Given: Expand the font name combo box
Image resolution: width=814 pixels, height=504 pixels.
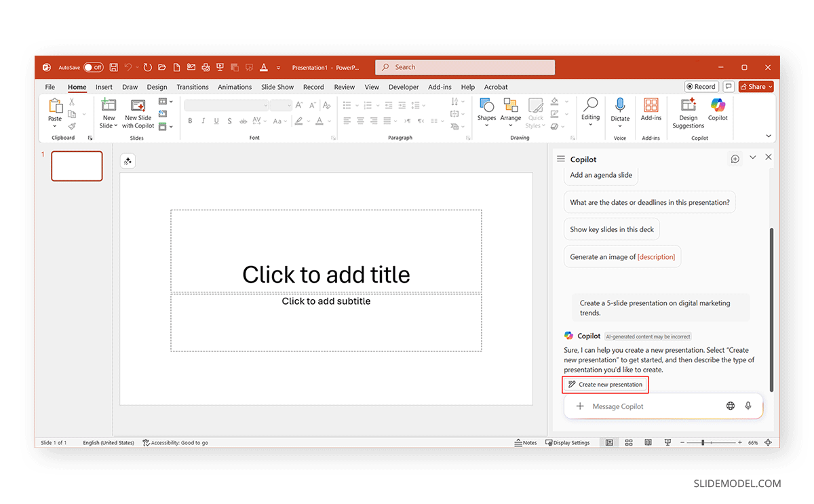Looking at the screenshot, I should (265, 105).
